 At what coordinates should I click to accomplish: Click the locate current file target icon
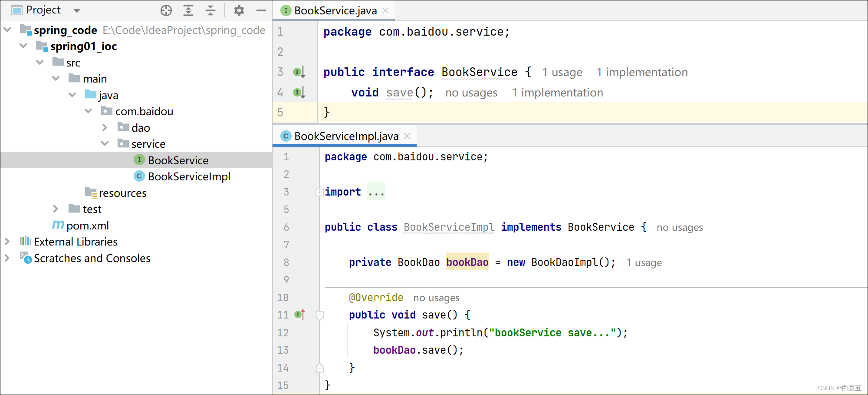(166, 10)
